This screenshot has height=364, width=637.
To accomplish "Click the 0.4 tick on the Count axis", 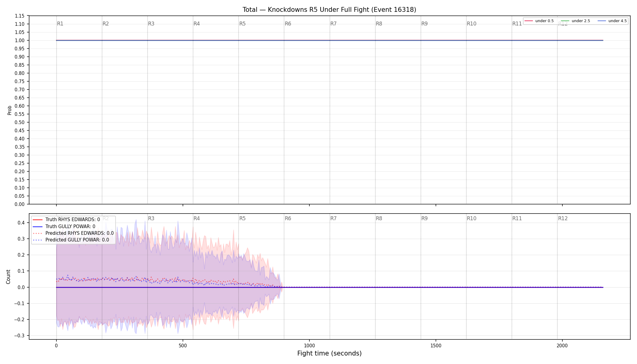I will coord(21,223).
